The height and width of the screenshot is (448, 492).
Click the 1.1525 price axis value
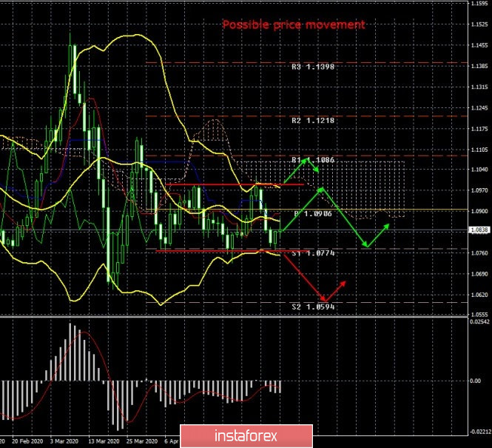pos(479,24)
